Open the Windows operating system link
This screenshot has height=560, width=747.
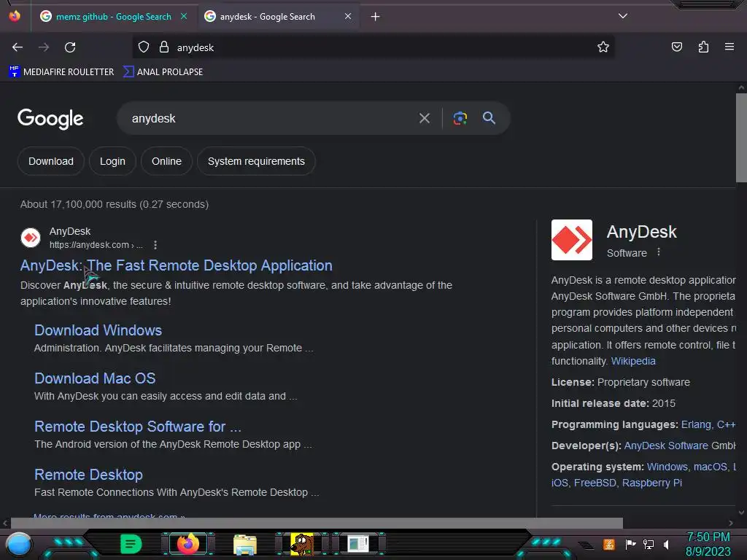(x=667, y=467)
